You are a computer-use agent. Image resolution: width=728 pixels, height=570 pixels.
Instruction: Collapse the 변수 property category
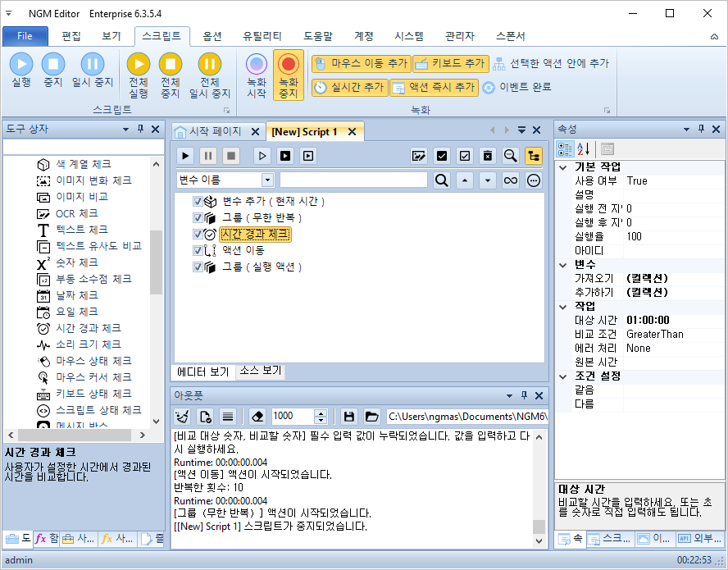coord(563,265)
